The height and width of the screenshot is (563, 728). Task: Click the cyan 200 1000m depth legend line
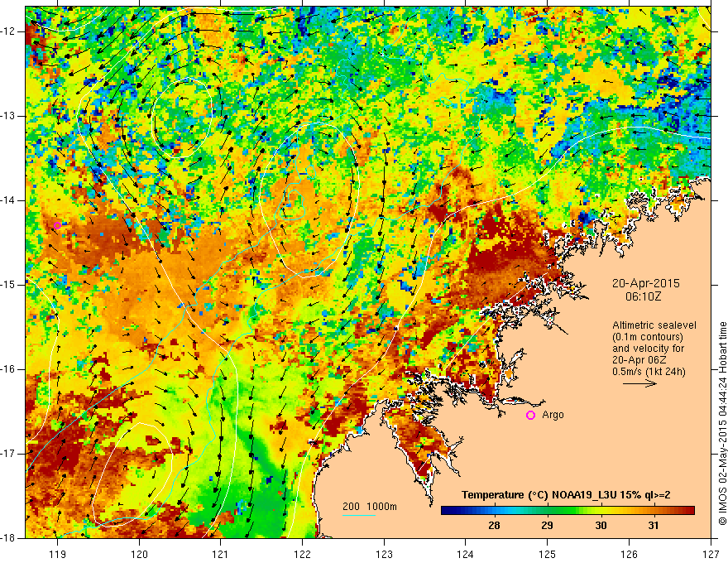pyautogui.click(x=359, y=515)
